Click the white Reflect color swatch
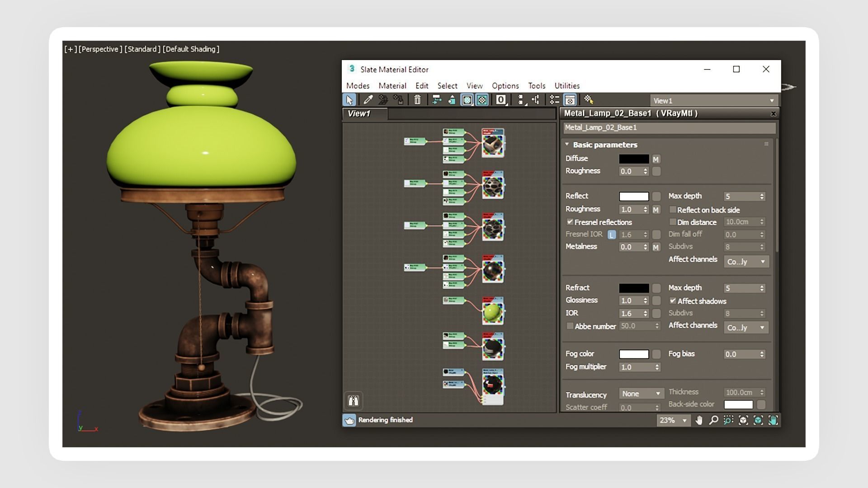The height and width of the screenshot is (488, 868). (x=633, y=197)
